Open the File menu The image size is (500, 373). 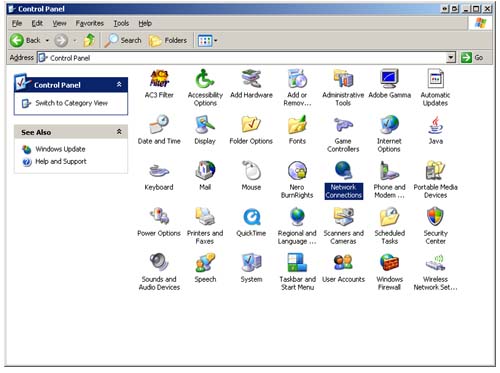tap(17, 23)
